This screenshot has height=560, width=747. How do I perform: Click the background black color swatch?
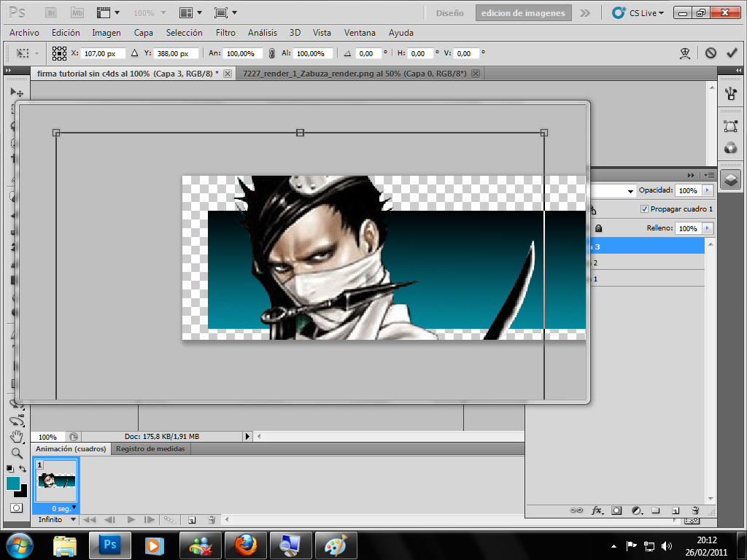[x=22, y=492]
